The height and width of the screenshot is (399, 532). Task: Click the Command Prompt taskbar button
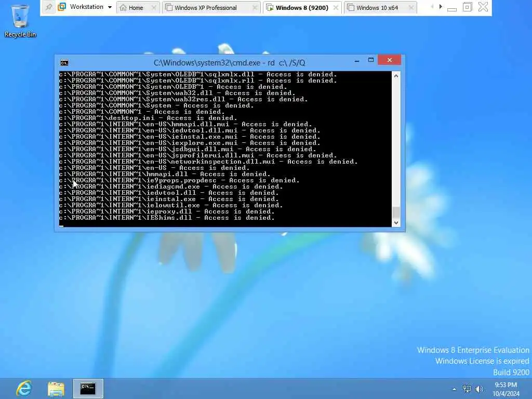[x=88, y=389]
